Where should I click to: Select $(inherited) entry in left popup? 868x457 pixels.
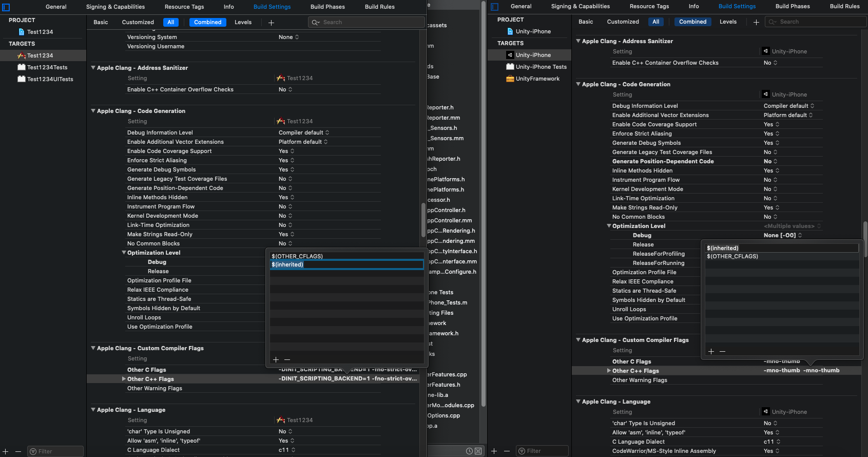[x=347, y=264]
